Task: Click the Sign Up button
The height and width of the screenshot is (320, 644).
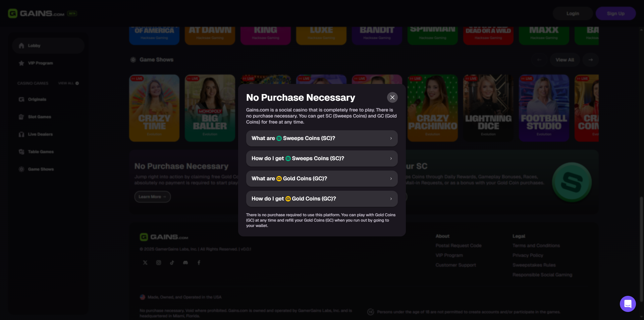Action: click(615, 13)
